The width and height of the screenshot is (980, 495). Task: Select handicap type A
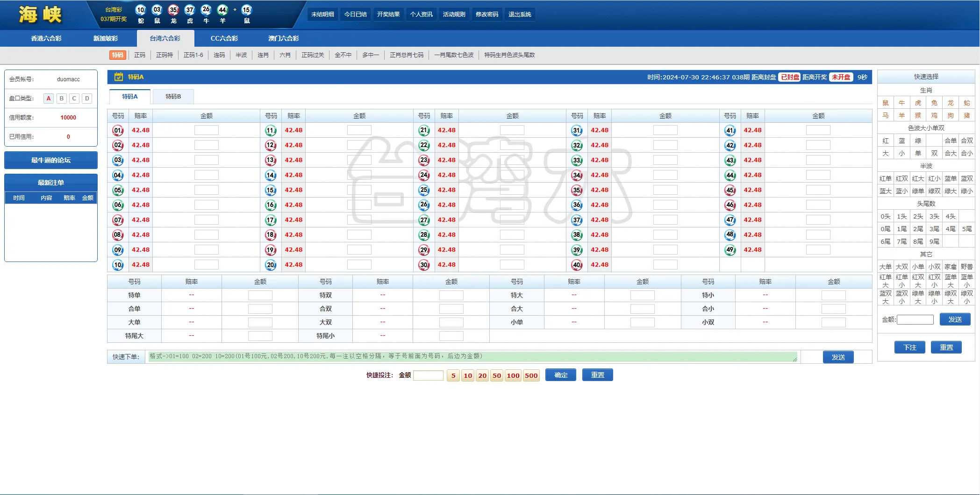tap(49, 99)
